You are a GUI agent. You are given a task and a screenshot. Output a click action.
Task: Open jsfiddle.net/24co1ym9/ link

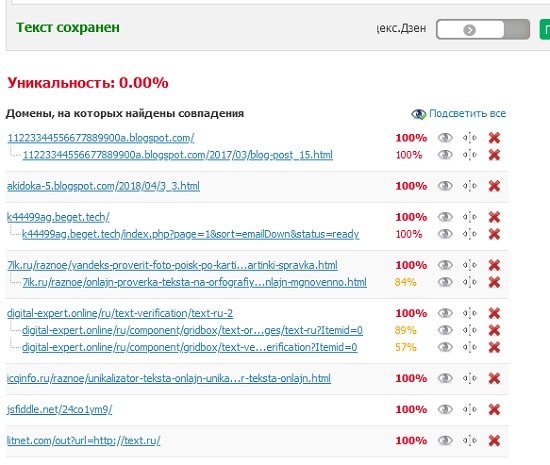60,409
